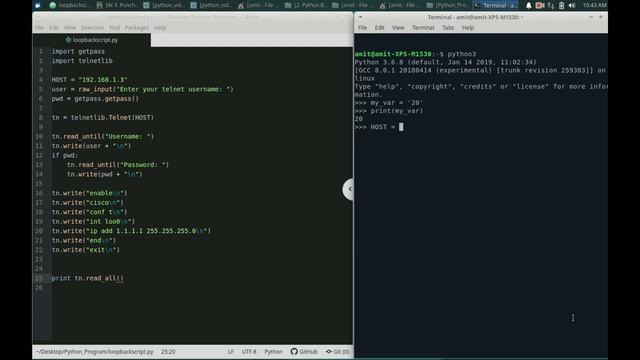Click the 10:43 AM panel clock

coord(594,5)
